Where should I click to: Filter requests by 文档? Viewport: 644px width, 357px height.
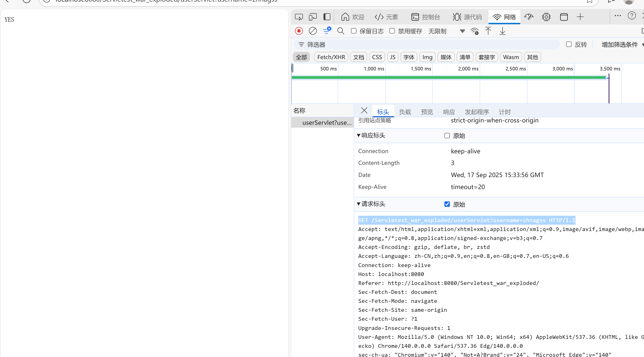(x=358, y=57)
